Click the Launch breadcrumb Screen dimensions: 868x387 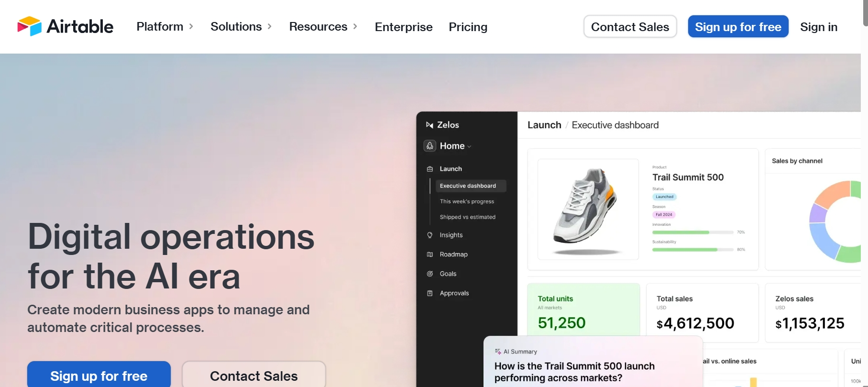[544, 125]
